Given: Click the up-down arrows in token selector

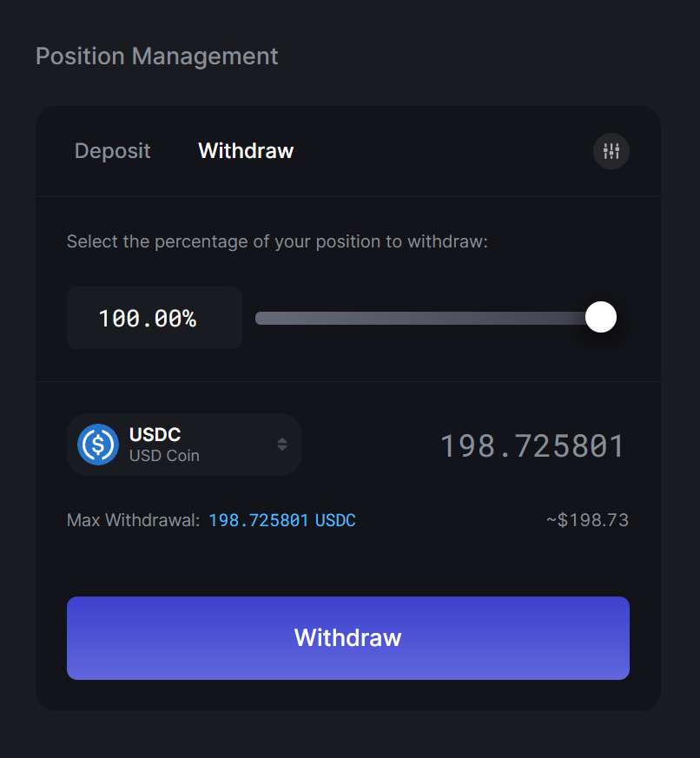Looking at the screenshot, I should click(x=282, y=445).
